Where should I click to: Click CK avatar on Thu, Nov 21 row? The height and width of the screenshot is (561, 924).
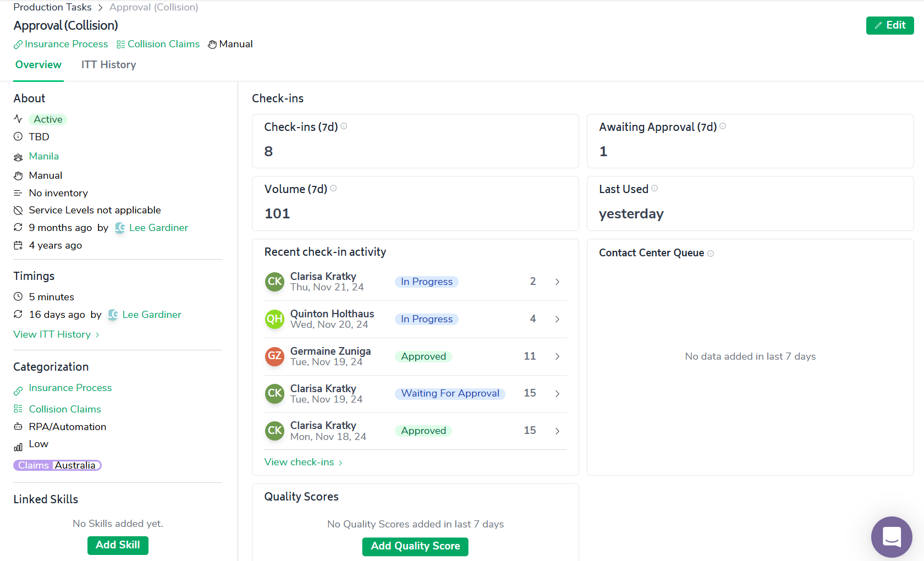(274, 282)
